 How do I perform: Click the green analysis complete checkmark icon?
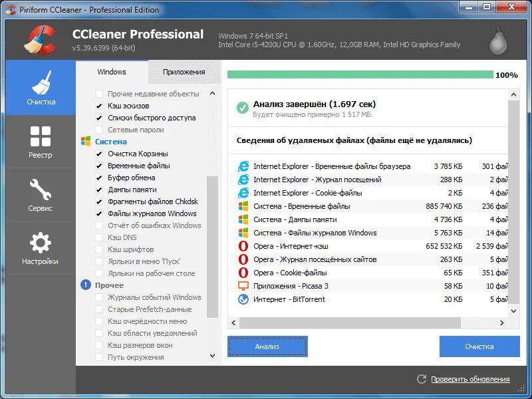click(242, 108)
